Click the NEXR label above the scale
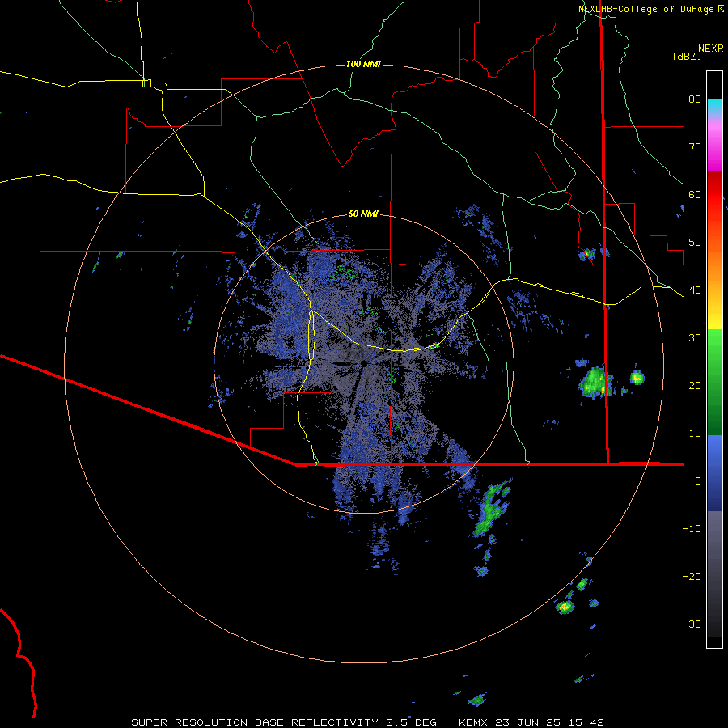 pos(711,49)
